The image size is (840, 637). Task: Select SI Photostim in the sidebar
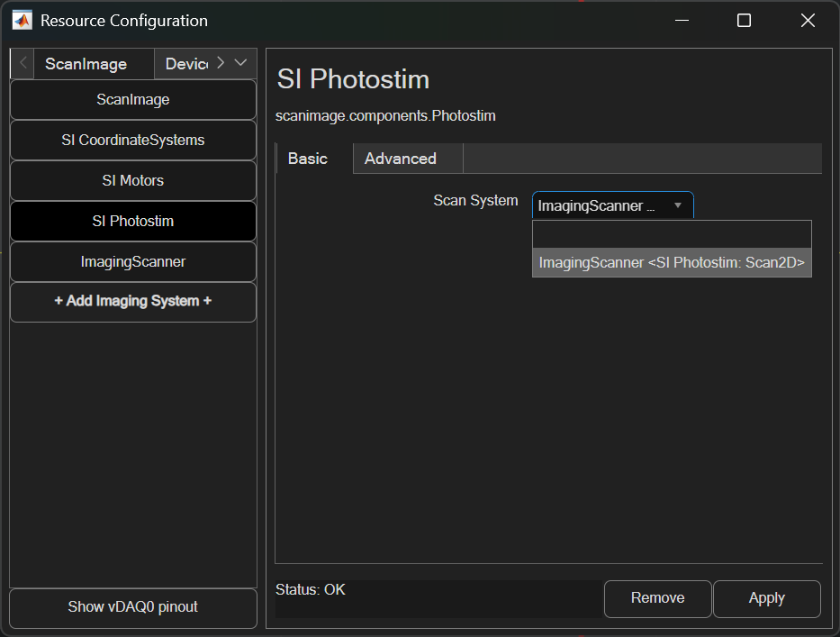coord(133,222)
